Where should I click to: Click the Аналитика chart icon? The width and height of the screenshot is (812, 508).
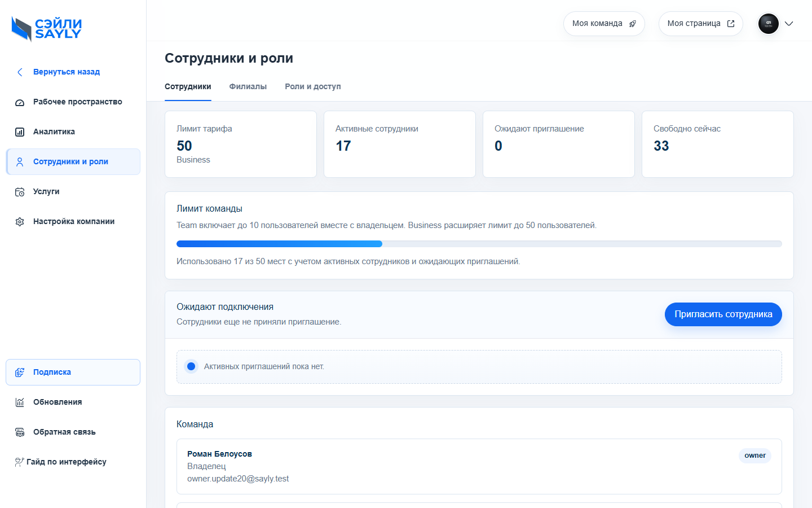[x=20, y=132]
